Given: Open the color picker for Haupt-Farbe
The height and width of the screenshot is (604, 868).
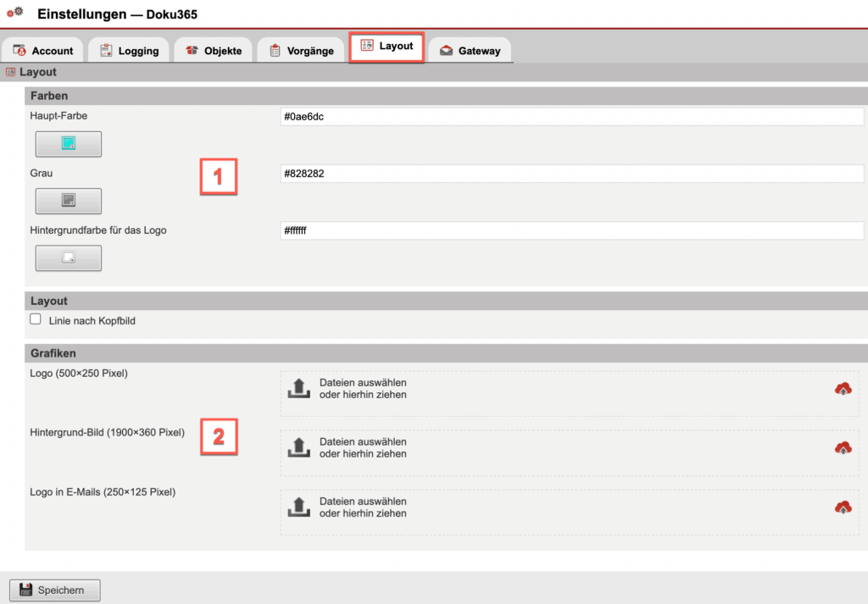Looking at the screenshot, I should [68, 144].
